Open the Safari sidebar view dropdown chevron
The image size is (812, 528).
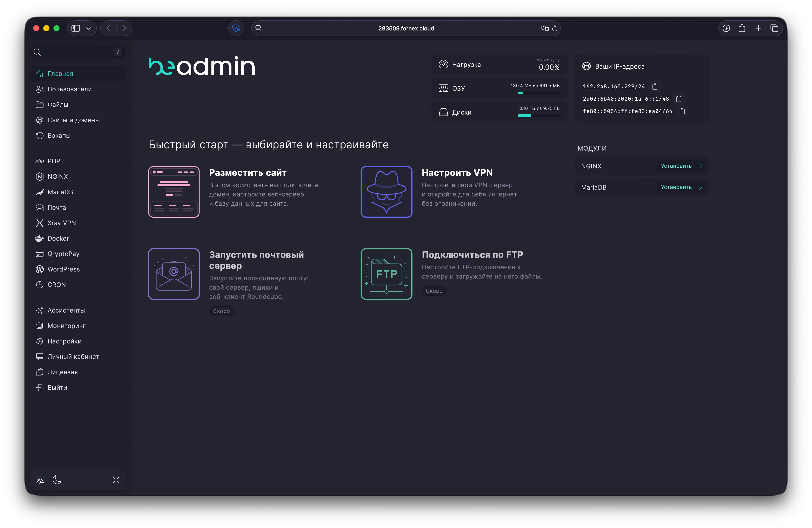pos(89,28)
